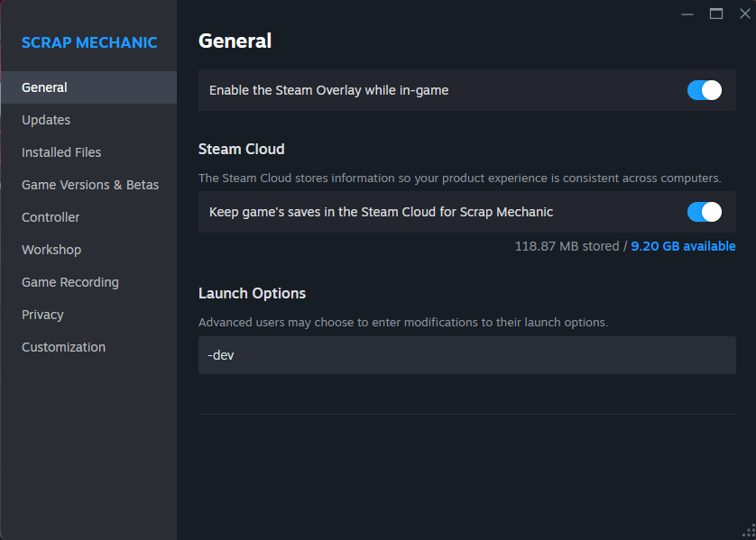Viewport: 756px width, 540px height.
Task: Toggle Steam Overlay while in-game switch
Action: click(x=705, y=90)
